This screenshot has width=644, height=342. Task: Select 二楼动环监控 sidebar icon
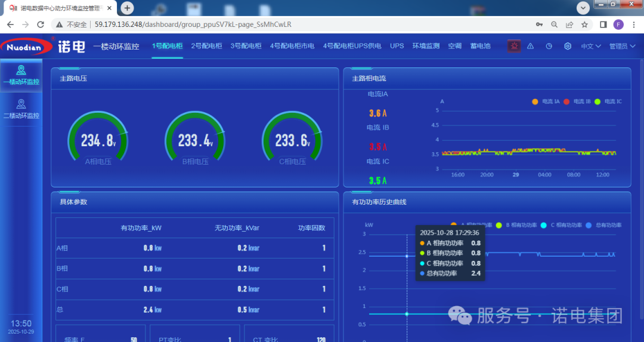[21, 104]
